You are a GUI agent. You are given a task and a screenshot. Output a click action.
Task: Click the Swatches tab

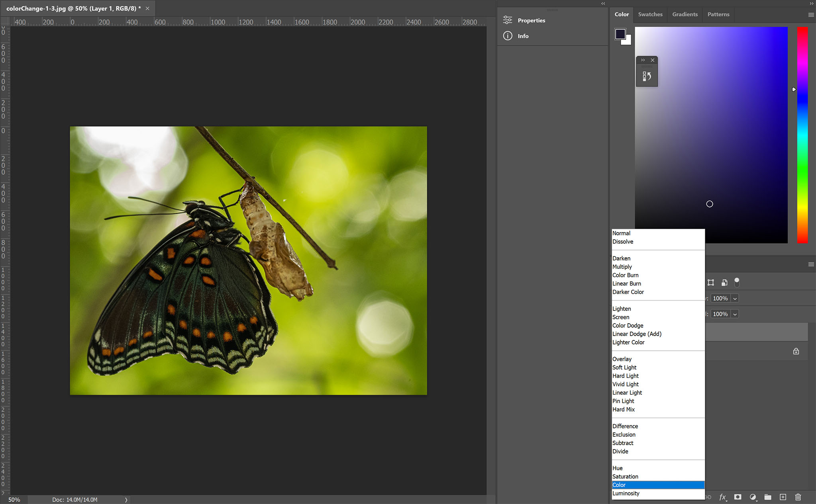(x=651, y=14)
